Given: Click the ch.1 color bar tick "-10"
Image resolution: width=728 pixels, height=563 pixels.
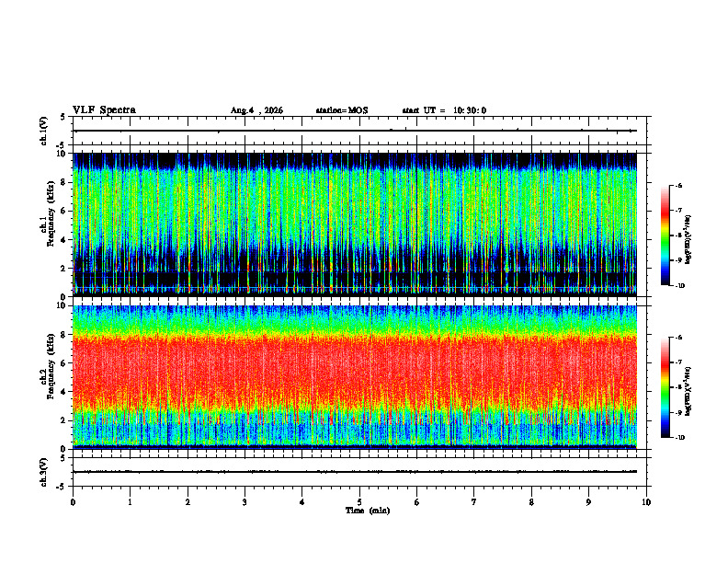Looking at the screenshot, I should 679,286.
